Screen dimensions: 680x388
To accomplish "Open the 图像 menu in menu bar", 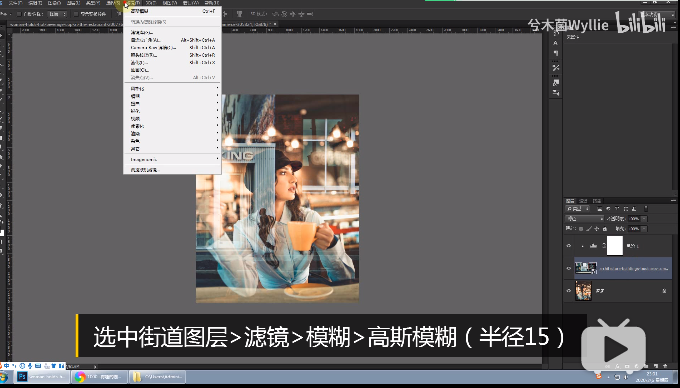I will click(54, 3).
